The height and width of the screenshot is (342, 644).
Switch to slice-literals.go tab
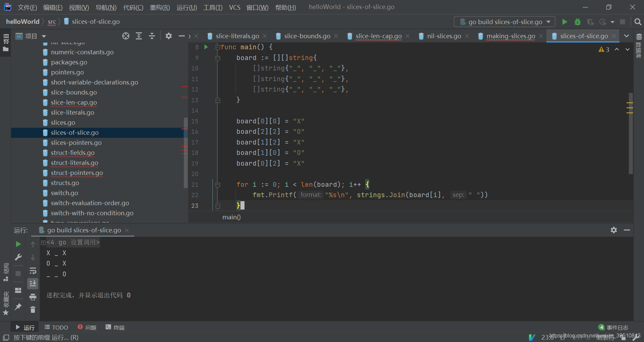point(237,36)
